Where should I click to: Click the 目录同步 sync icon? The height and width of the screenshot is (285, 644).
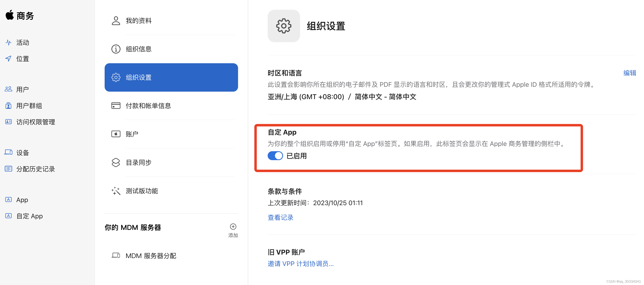pos(116,163)
